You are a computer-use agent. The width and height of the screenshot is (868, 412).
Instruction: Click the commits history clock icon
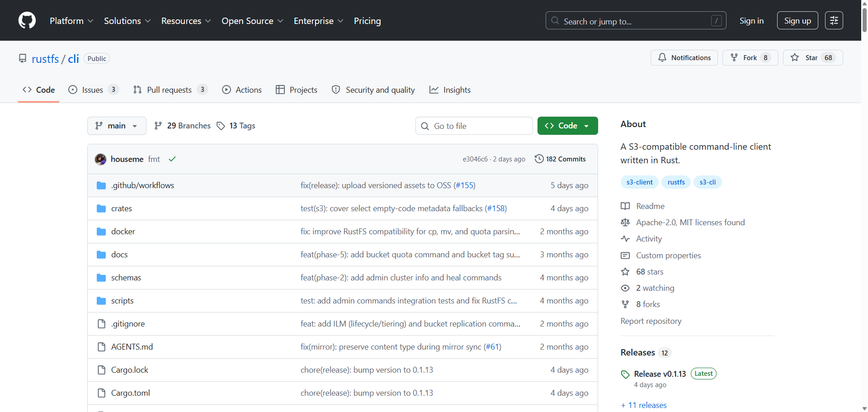pyautogui.click(x=539, y=159)
